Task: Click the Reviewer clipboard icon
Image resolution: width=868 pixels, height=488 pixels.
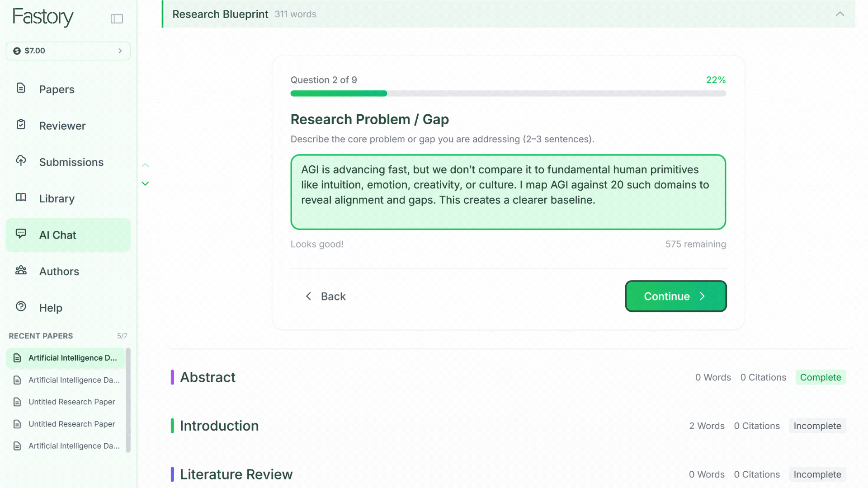Action: coord(21,124)
